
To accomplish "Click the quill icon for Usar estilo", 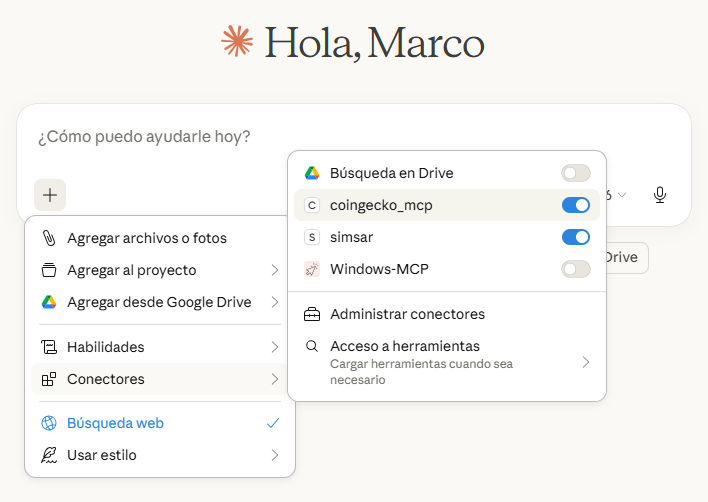I will [49, 455].
